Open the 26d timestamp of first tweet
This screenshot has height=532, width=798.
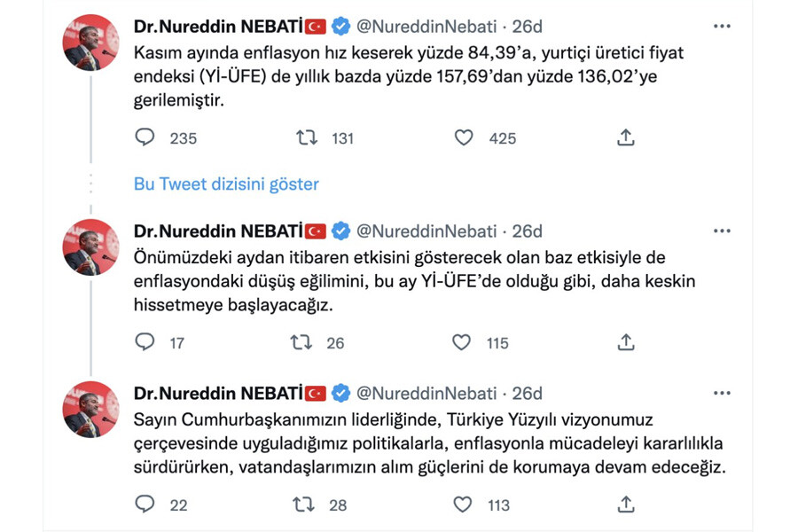click(527, 27)
